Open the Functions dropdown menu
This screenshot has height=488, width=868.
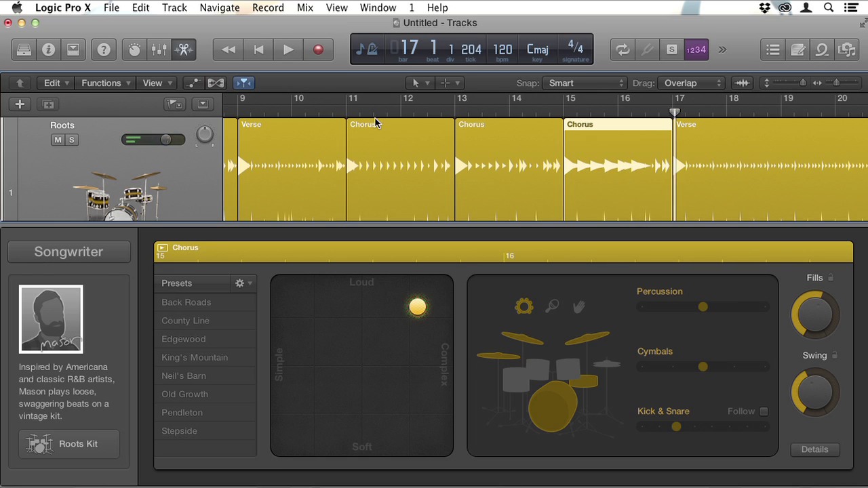click(x=105, y=83)
